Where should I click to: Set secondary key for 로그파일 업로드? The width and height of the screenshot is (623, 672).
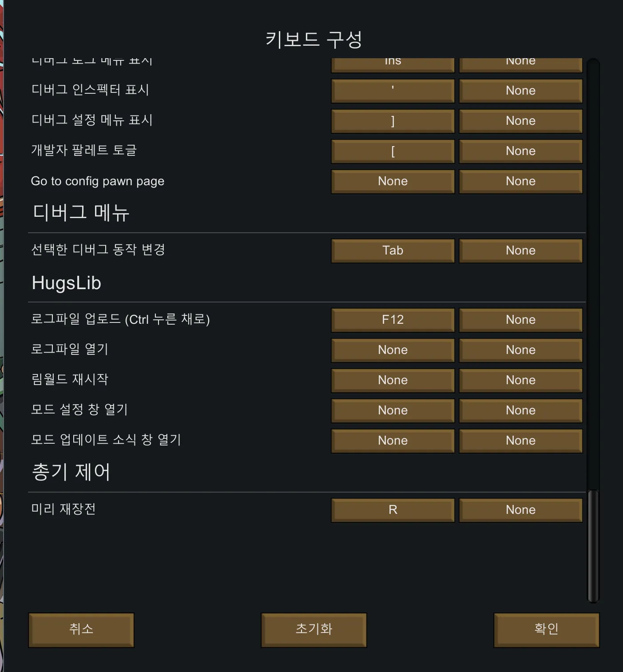520,320
